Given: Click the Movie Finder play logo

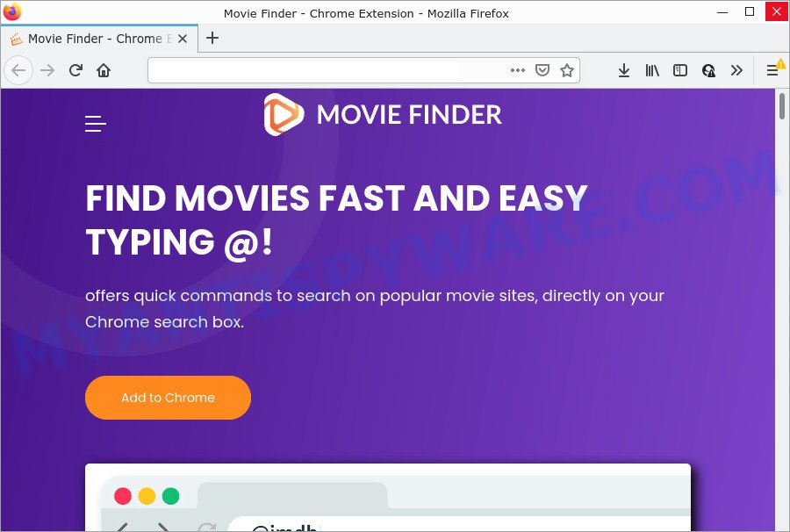Looking at the screenshot, I should pos(284,114).
